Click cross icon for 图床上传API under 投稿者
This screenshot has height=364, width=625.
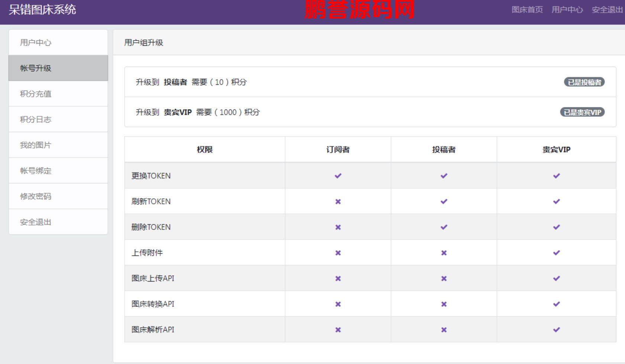pos(444,278)
